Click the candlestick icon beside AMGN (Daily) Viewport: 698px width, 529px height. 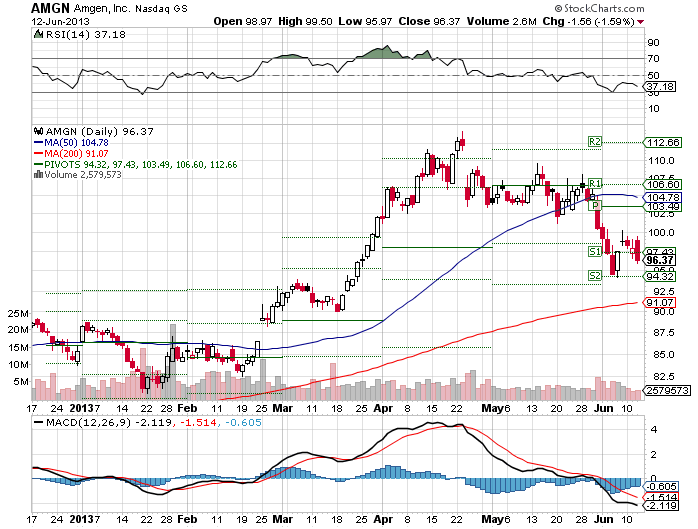39,131
